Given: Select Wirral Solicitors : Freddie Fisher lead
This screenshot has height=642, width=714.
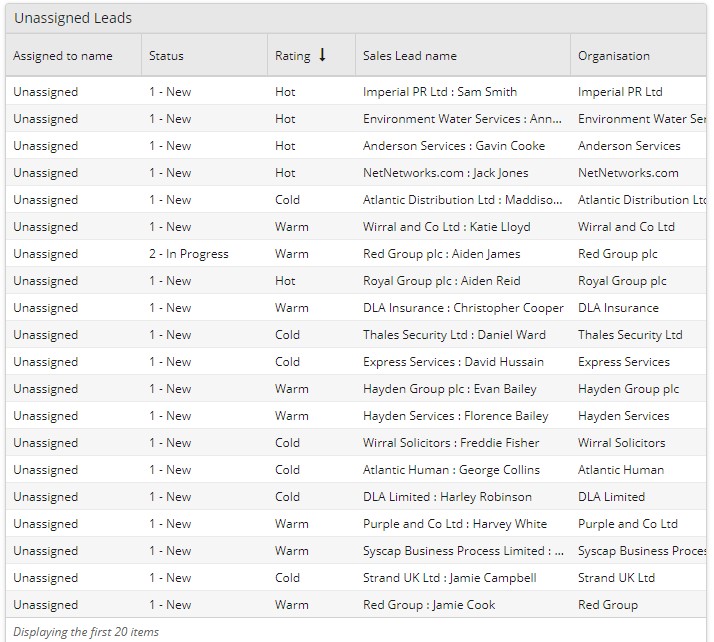Looking at the screenshot, I should click(451, 443).
